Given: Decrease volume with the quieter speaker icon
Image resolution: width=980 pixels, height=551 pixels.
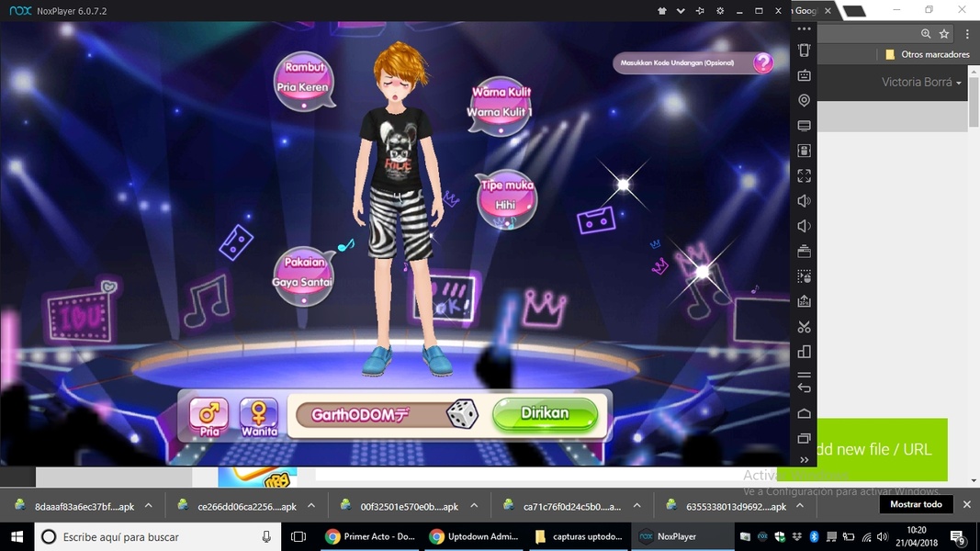Looking at the screenshot, I should pyautogui.click(x=805, y=226).
